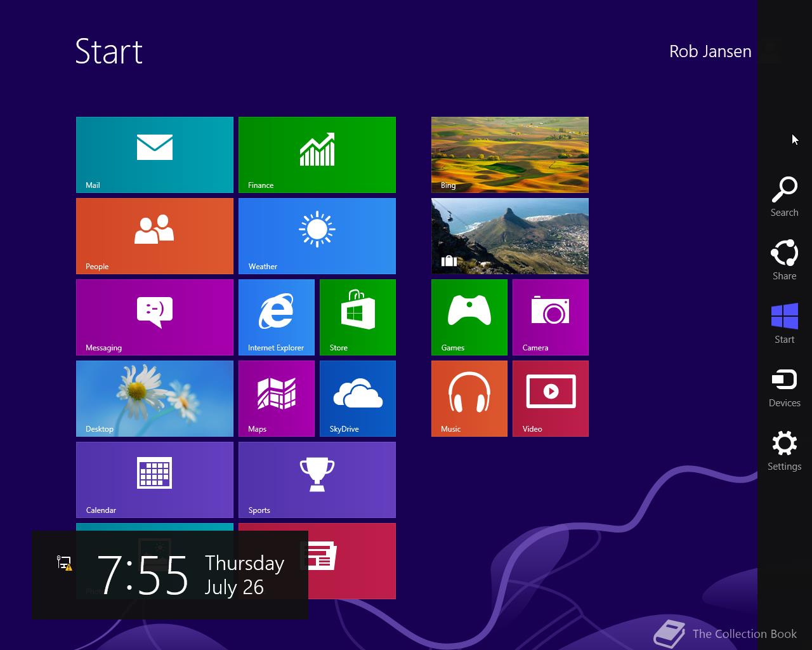Launch the People tile
The image size is (812, 650).
coord(155,236)
